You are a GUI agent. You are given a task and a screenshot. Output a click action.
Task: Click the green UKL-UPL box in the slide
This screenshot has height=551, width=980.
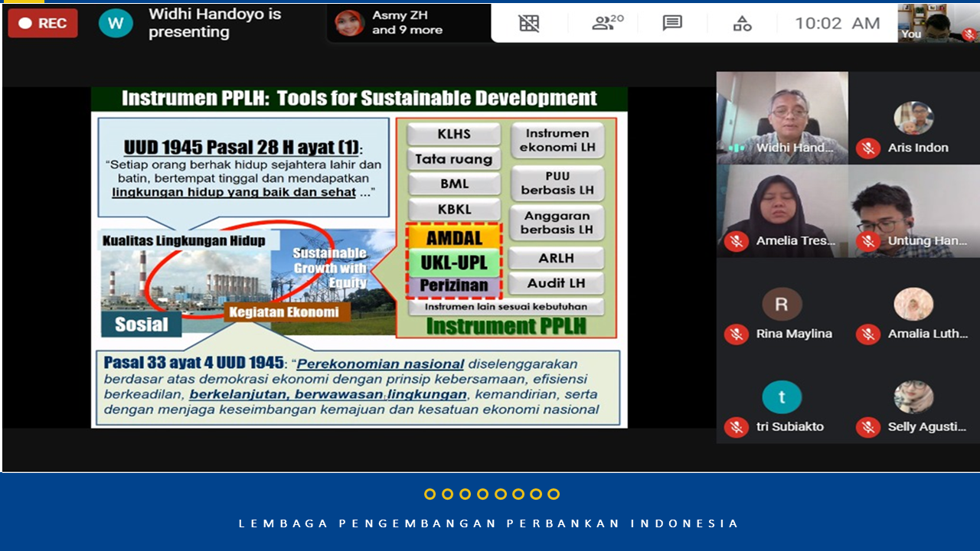454,262
